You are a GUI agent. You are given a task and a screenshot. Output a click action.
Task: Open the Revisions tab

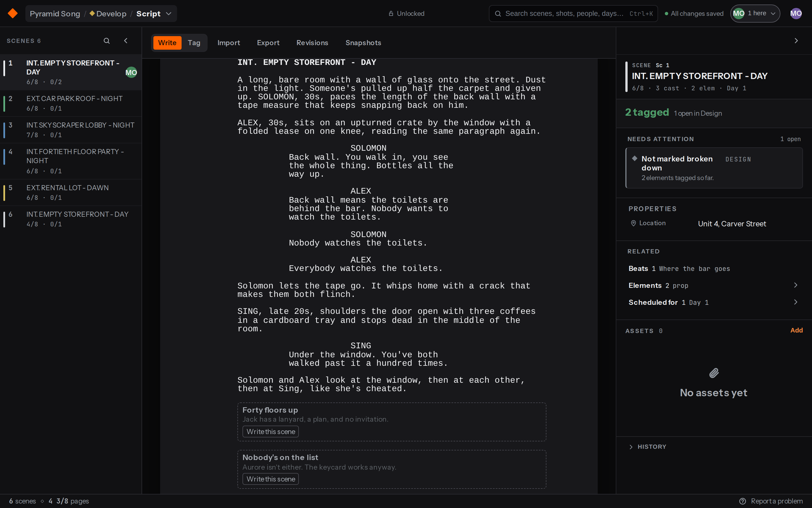pyautogui.click(x=312, y=43)
